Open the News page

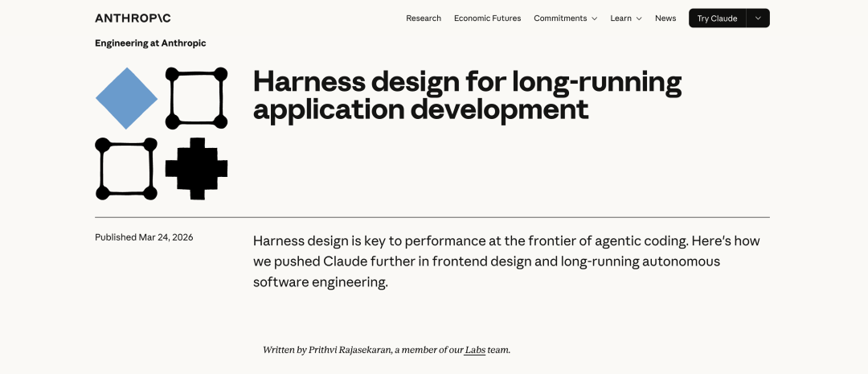[x=665, y=18]
